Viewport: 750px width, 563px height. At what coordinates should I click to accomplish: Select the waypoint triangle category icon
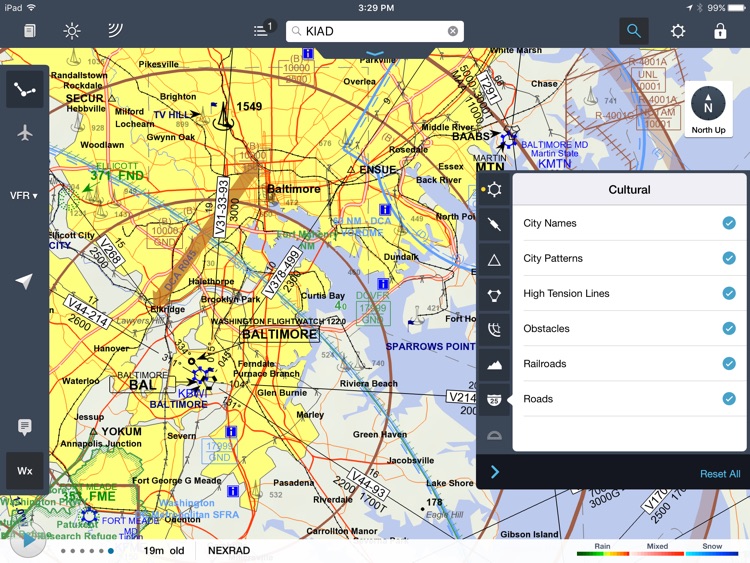coord(494,260)
